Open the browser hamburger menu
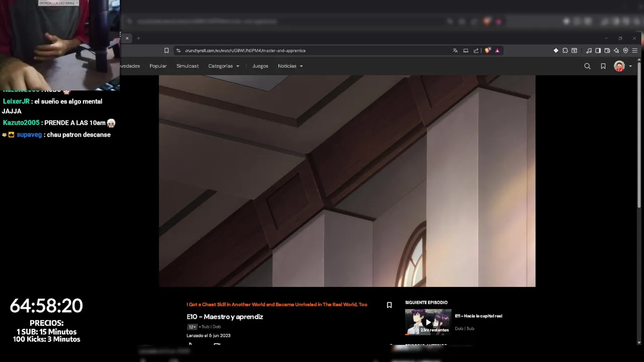 [x=635, y=51]
